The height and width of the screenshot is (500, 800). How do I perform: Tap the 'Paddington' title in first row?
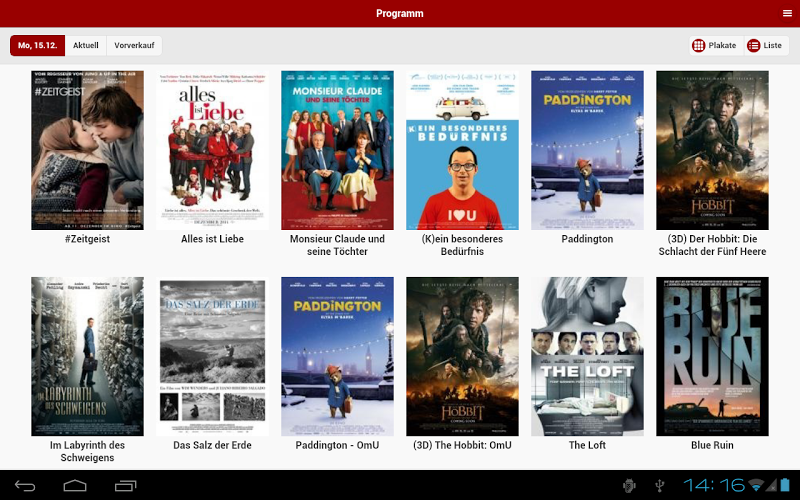(587, 239)
